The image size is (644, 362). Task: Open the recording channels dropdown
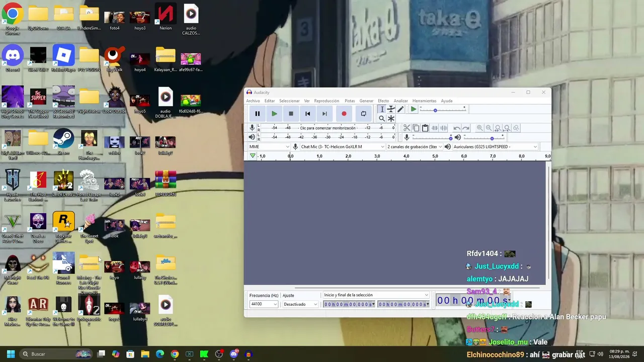tap(415, 147)
